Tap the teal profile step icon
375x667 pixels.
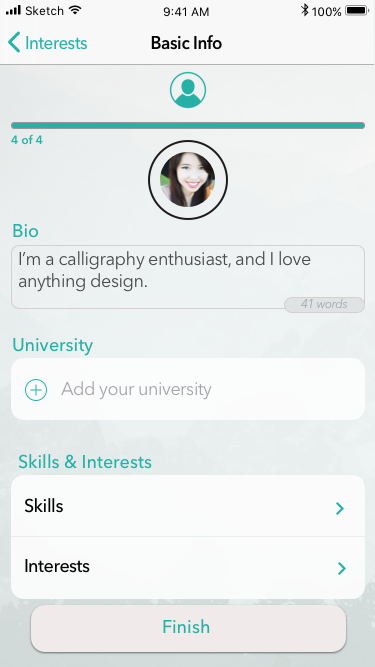pos(188,90)
